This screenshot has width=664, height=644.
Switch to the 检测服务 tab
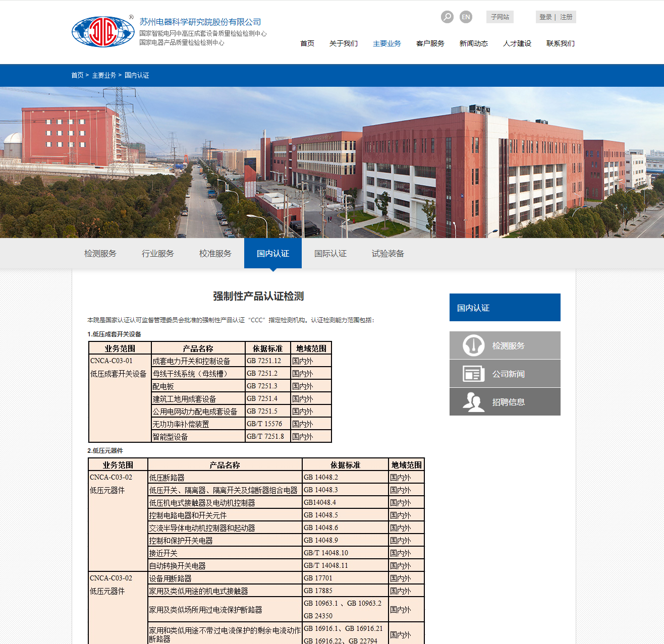[x=100, y=253]
